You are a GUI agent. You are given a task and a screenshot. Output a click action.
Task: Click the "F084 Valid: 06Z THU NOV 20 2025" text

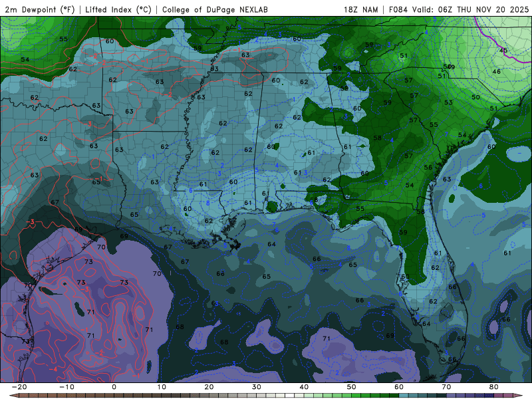(459, 9)
